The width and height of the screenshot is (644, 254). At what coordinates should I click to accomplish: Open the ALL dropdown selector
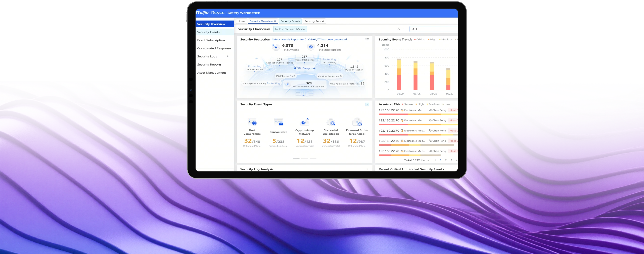click(434, 29)
